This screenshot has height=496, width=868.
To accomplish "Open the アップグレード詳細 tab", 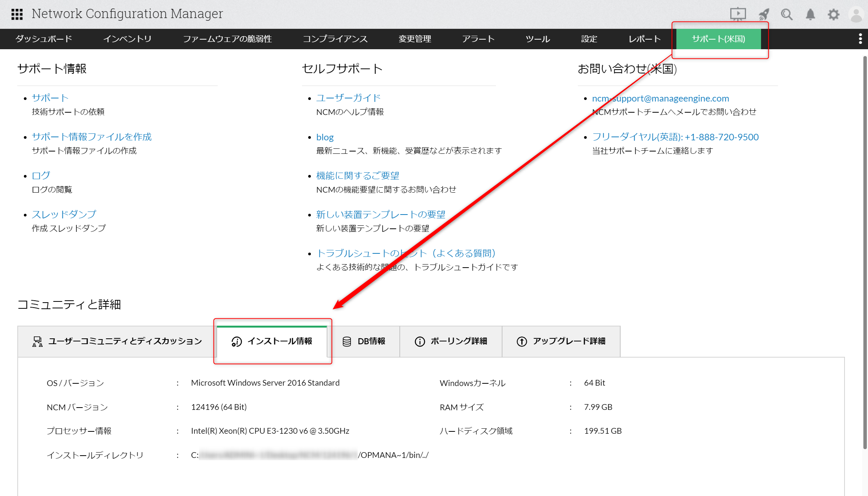I will (x=561, y=341).
